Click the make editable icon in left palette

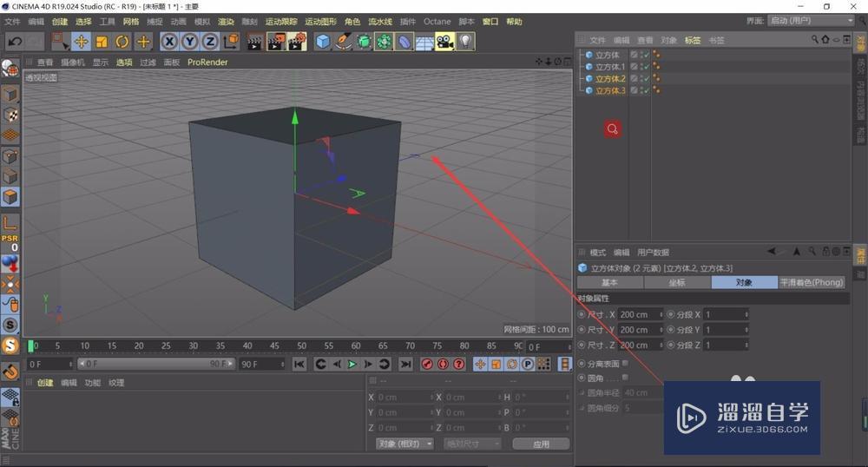pos(10,69)
